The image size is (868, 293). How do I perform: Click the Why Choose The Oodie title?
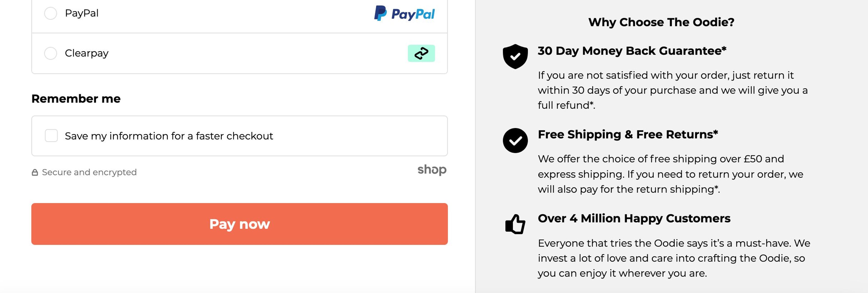click(x=660, y=22)
